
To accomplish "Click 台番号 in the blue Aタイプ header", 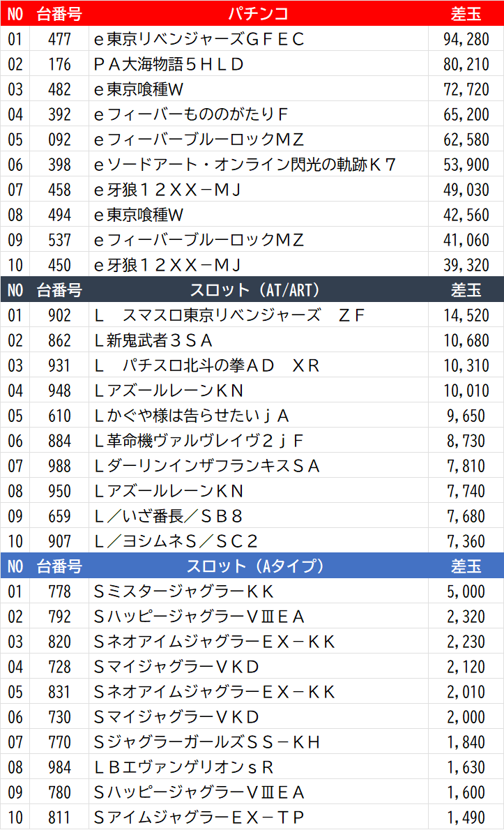I will pos(59,566).
